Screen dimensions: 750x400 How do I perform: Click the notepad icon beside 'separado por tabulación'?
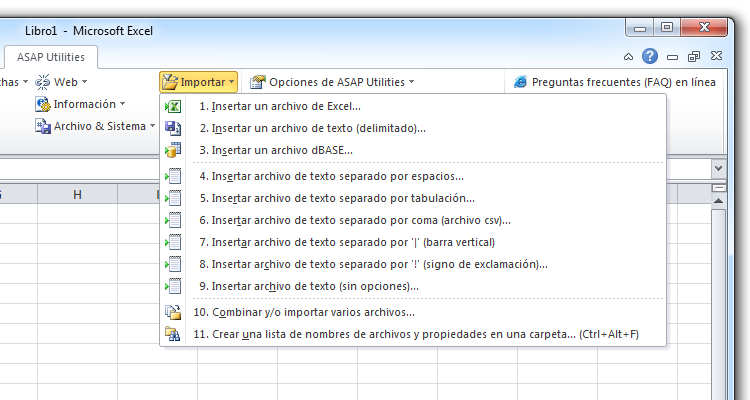pyautogui.click(x=173, y=198)
